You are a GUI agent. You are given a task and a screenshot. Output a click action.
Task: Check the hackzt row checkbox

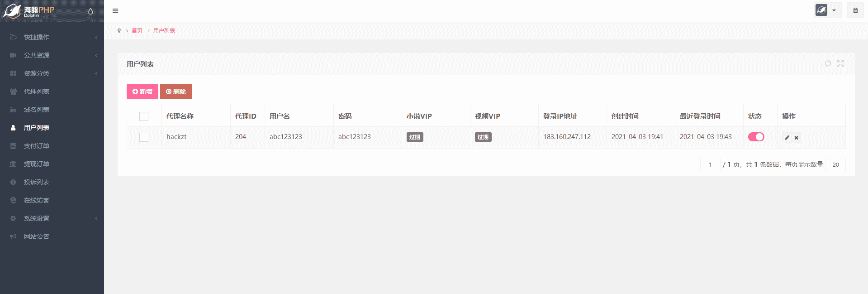(x=144, y=137)
